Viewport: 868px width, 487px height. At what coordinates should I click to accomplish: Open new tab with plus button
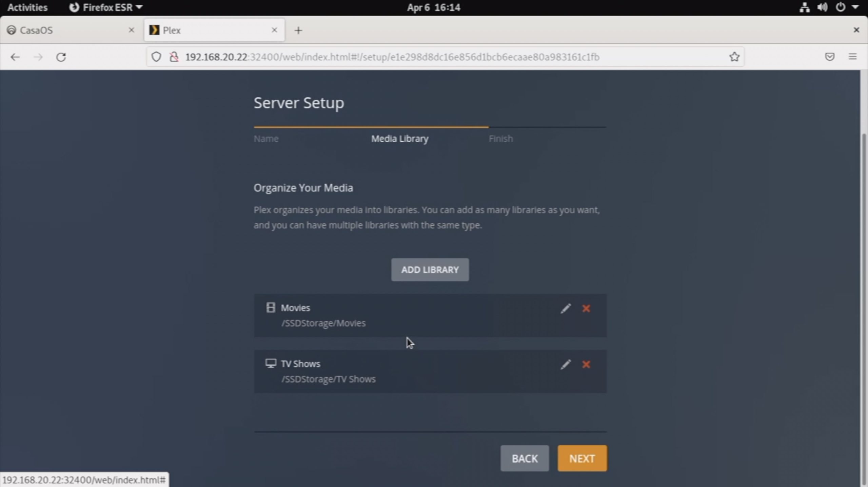[298, 31]
